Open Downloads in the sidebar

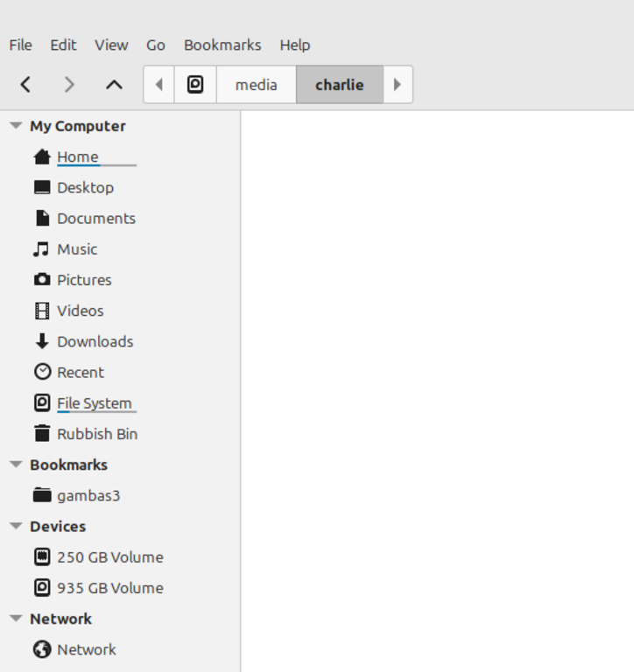point(95,341)
